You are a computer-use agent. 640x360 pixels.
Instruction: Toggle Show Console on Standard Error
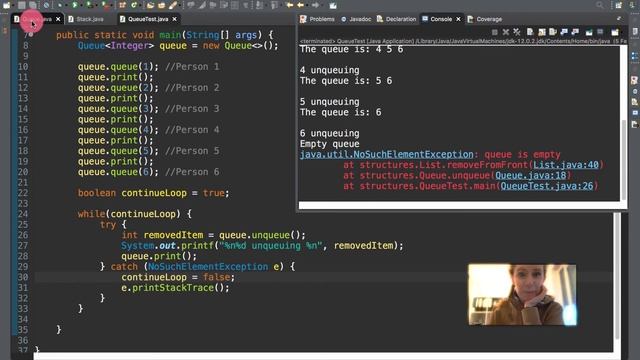click(x=575, y=32)
